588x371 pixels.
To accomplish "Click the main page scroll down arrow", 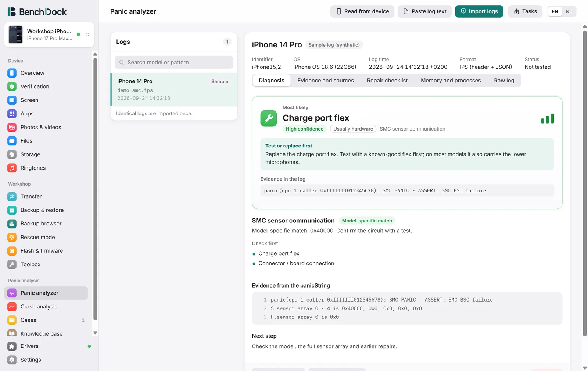I will (585, 368).
